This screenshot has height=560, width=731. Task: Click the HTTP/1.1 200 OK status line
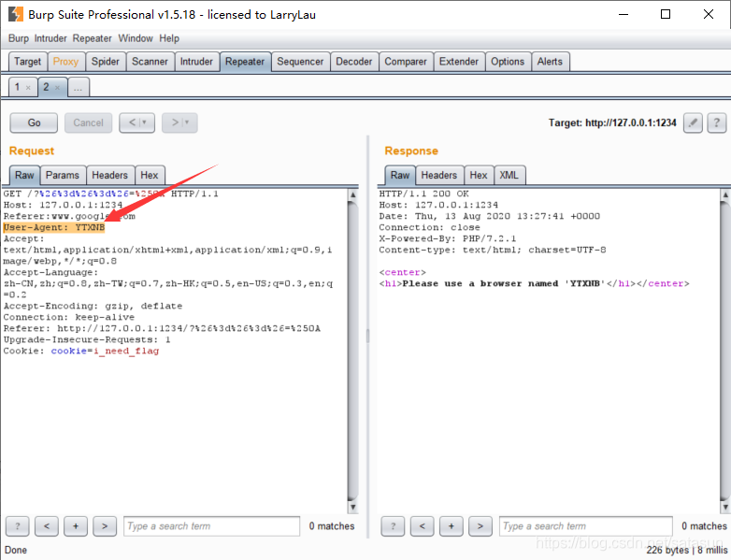(423, 194)
